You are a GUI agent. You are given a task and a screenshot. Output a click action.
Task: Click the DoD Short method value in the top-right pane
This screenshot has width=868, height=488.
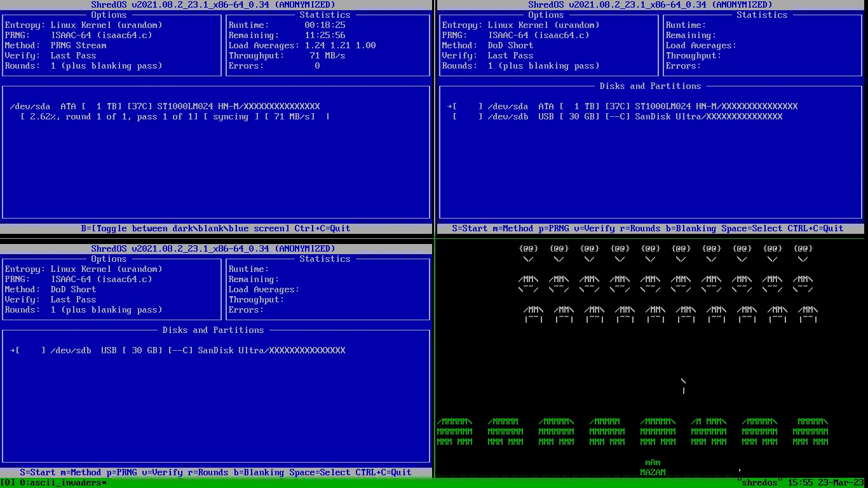click(510, 45)
